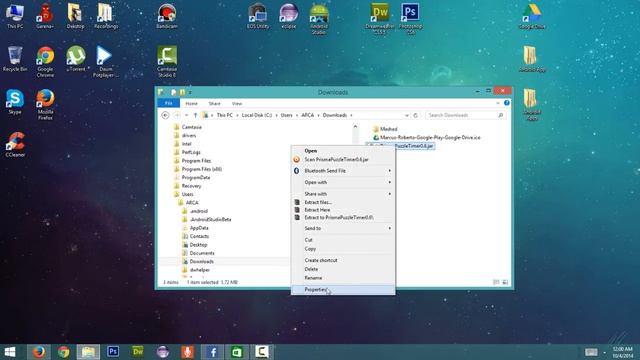
Task: Click 'Local Disk (C:)' in the breadcrumb
Action: point(257,116)
